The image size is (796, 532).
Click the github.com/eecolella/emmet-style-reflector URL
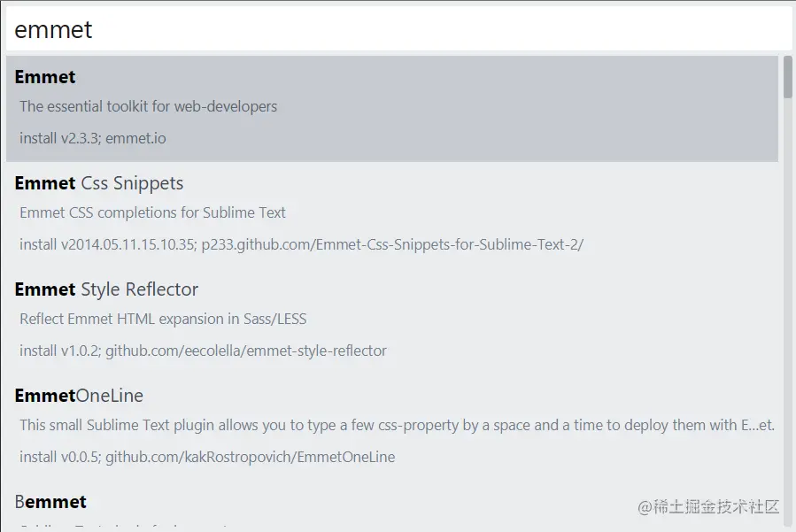(246, 351)
